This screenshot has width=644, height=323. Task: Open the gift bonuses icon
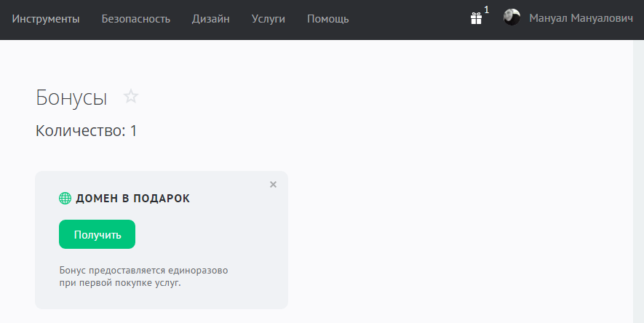(x=477, y=19)
